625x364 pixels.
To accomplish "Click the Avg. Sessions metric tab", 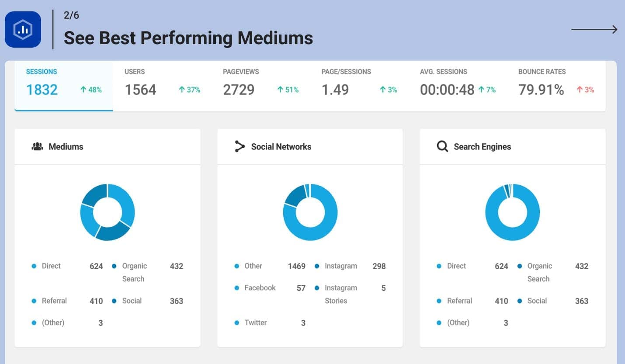I will (x=458, y=85).
